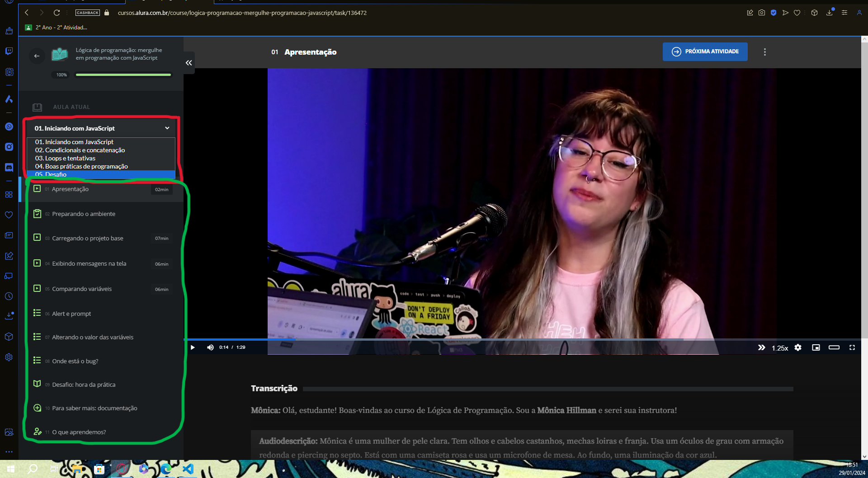This screenshot has height=478, width=868.
Task: Click the sidebar three-dots more options
Action: point(9,452)
